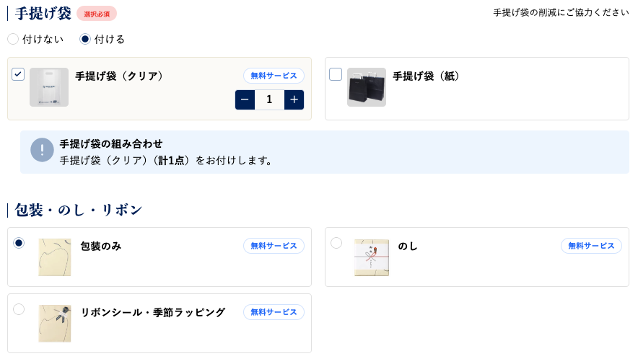Click the clear handbag thumbnail image
The height and width of the screenshot is (364, 638).
point(49,87)
